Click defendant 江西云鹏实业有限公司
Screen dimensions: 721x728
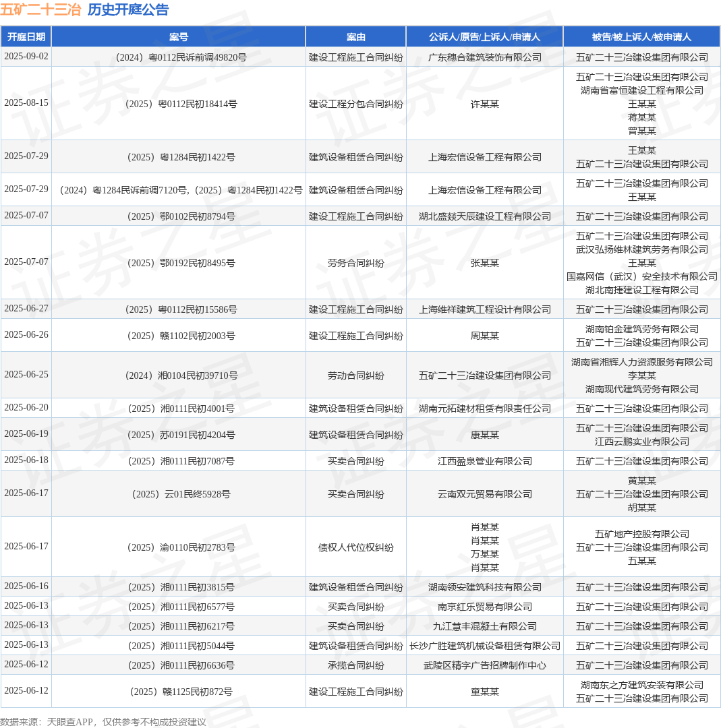pos(642,442)
